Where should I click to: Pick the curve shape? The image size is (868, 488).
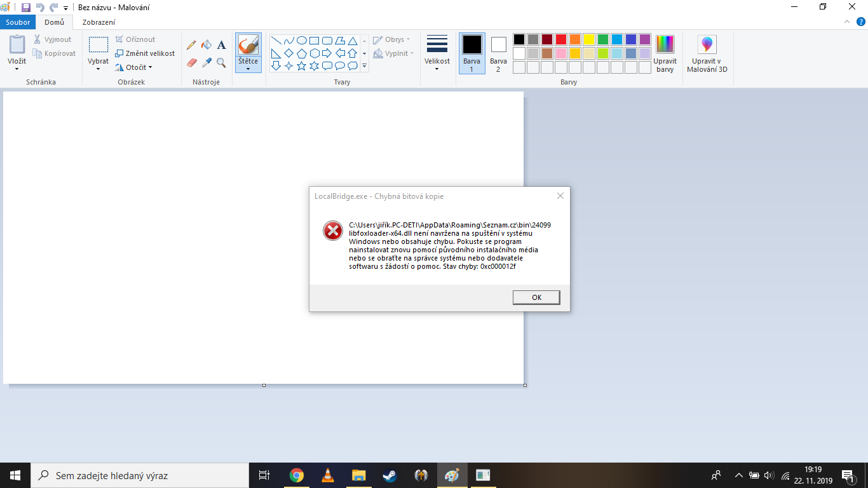point(289,41)
